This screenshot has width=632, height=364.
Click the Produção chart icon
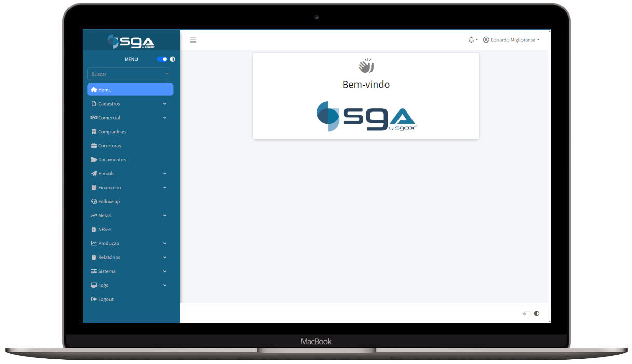click(94, 243)
